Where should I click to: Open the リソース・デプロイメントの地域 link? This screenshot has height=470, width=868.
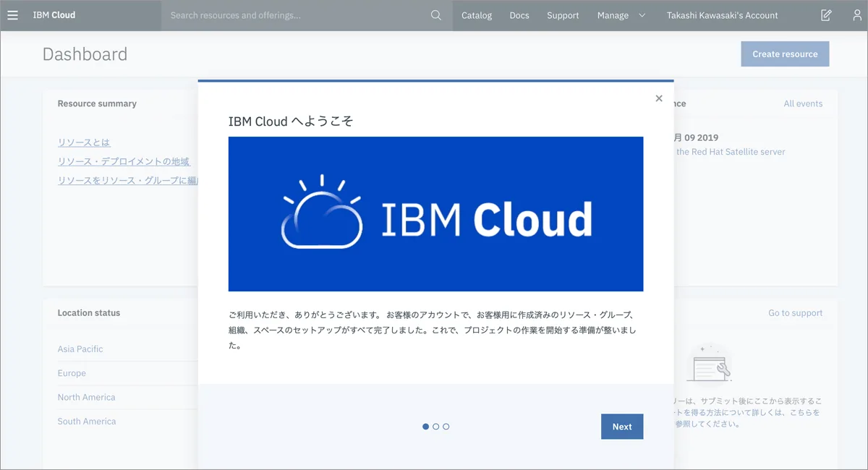[124, 161]
